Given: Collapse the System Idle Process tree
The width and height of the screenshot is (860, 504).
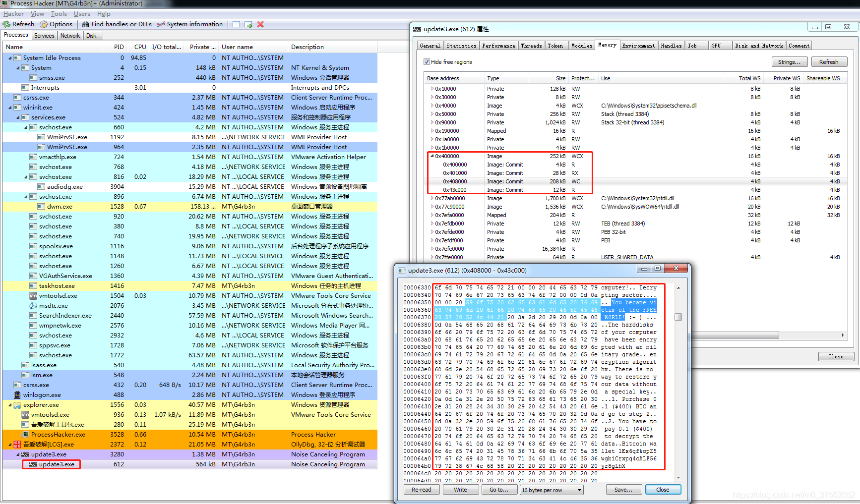Looking at the screenshot, I should 10,58.
